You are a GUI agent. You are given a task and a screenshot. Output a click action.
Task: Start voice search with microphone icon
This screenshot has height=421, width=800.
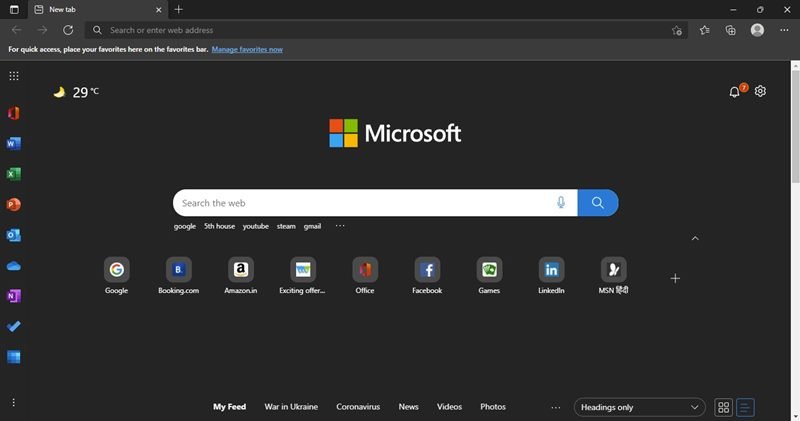click(561, 203)
